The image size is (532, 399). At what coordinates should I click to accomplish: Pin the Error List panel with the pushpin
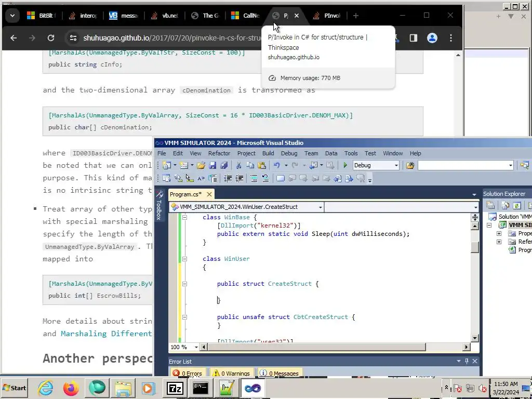[x=467, y=362]
